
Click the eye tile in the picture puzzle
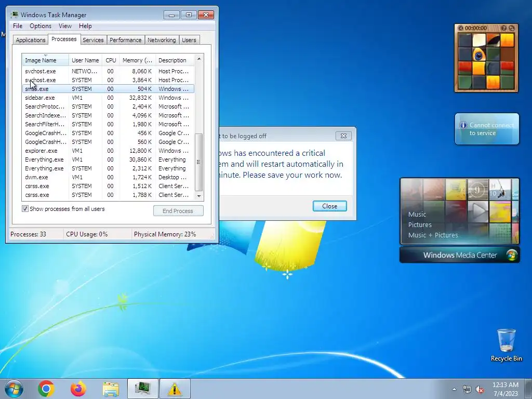[478, 54]
